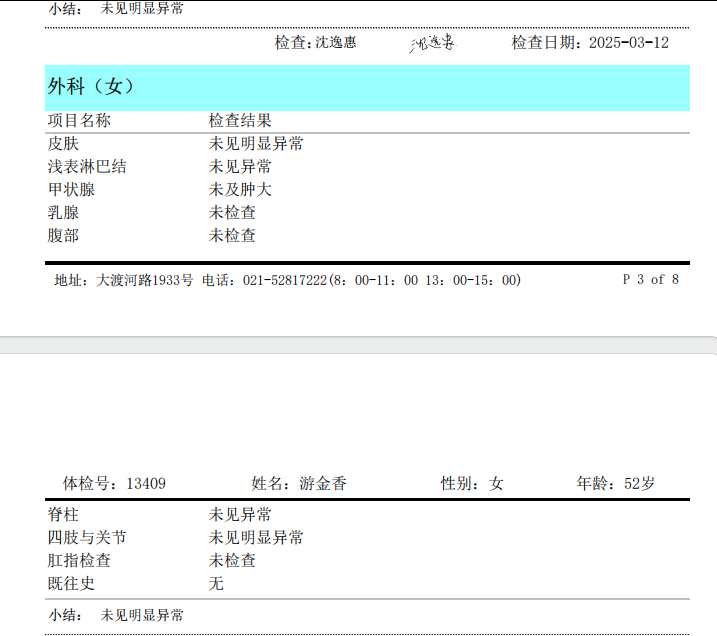717x636 pixels.
Task: Select the exam date 2025-03-12
Action: coord(628,43)
